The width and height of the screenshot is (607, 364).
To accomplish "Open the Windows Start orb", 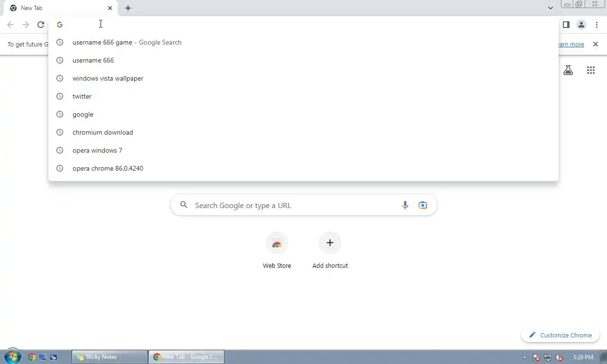I will click(x=12, y=356).
